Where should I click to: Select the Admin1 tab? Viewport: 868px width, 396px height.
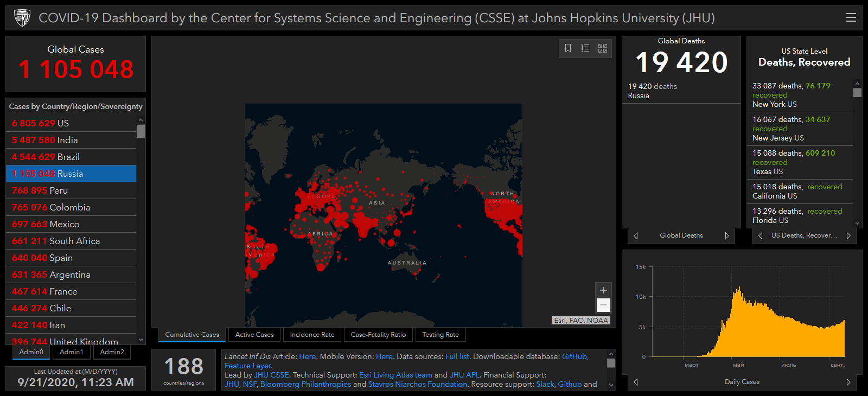72,352
